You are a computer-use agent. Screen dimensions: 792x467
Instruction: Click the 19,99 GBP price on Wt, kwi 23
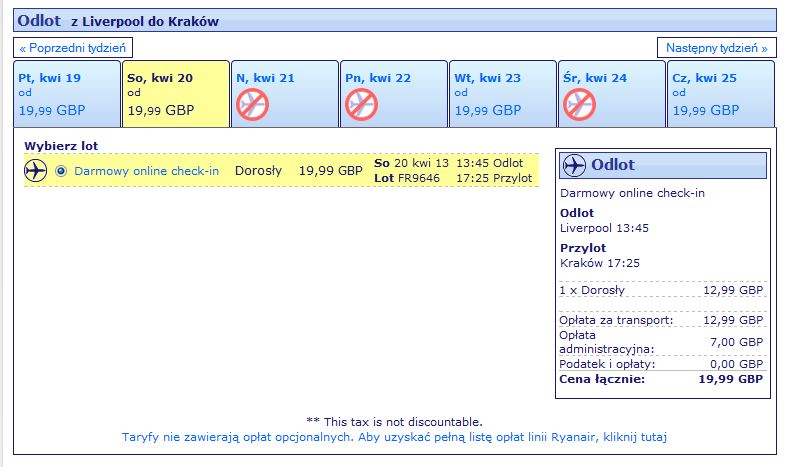[x=488, y=110]
